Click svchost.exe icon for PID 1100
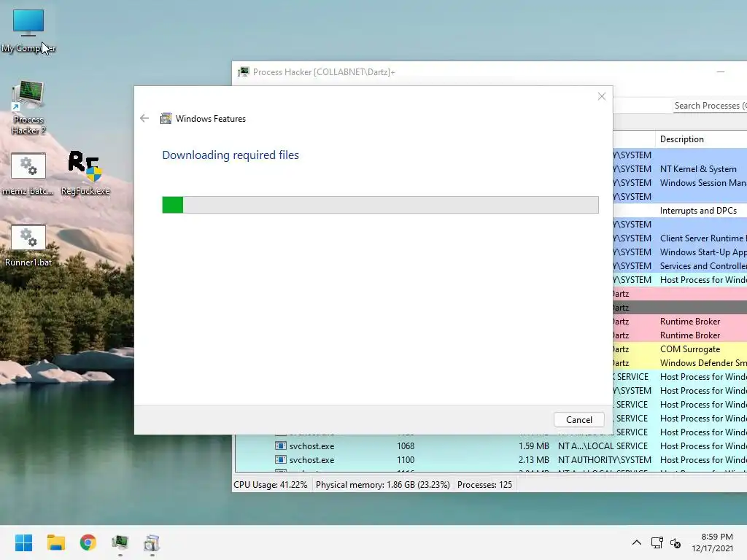747x560 pixels. tap(281, 460)
